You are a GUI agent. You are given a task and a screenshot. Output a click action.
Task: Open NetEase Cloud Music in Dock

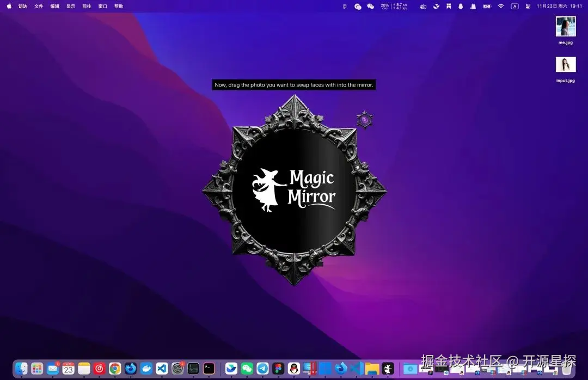tap(100, 369)
